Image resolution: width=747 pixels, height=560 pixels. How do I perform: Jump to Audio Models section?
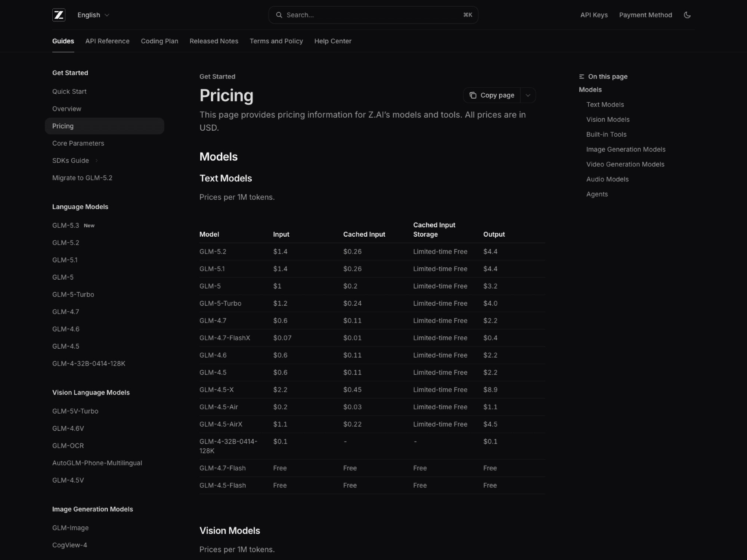[607, 179]
